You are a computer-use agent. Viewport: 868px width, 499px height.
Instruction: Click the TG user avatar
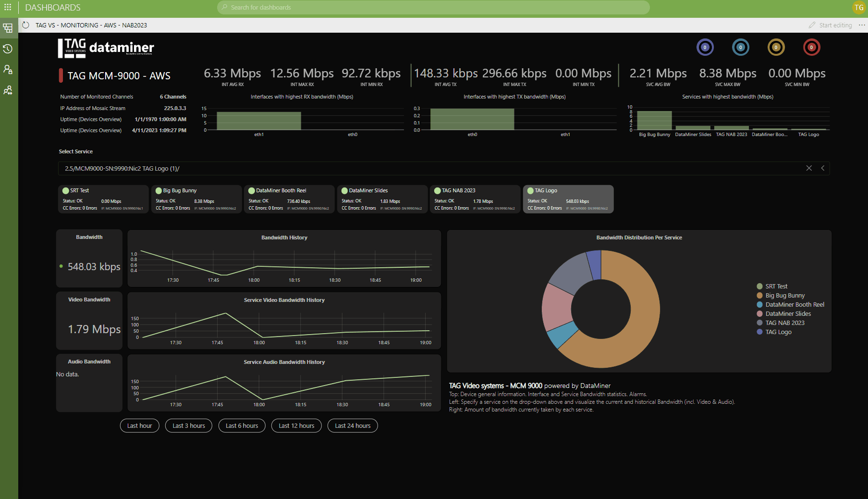click(858, 7)
